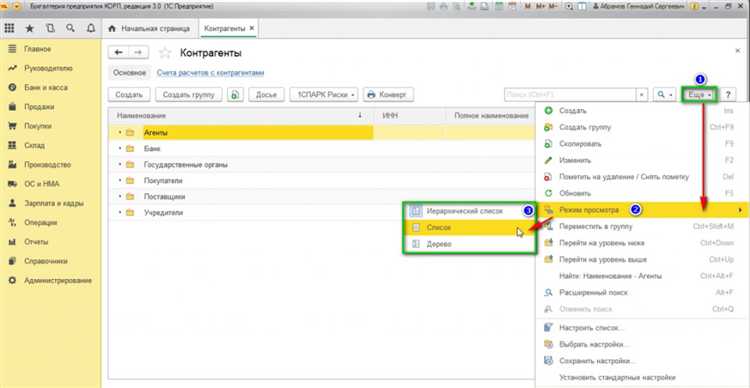Open the sections grid menu icon
The width and height of the screenshot is (750, 388).
[9, 29]
